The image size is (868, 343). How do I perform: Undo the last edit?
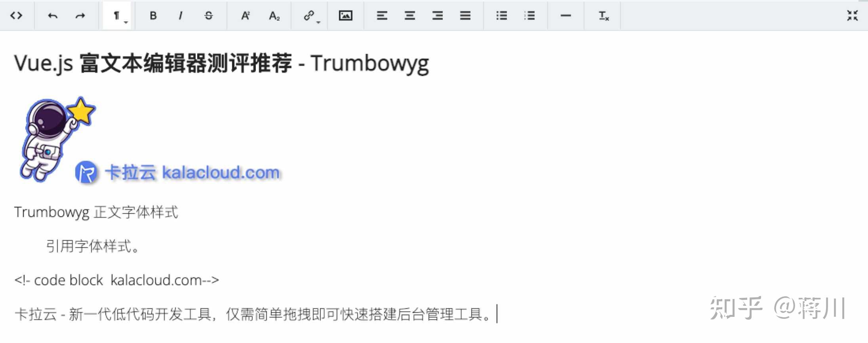53,15
